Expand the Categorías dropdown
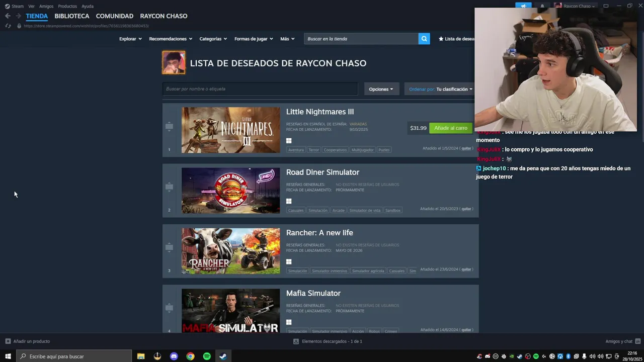The height and width of the screenshot is (362, 644). point(213,39)
